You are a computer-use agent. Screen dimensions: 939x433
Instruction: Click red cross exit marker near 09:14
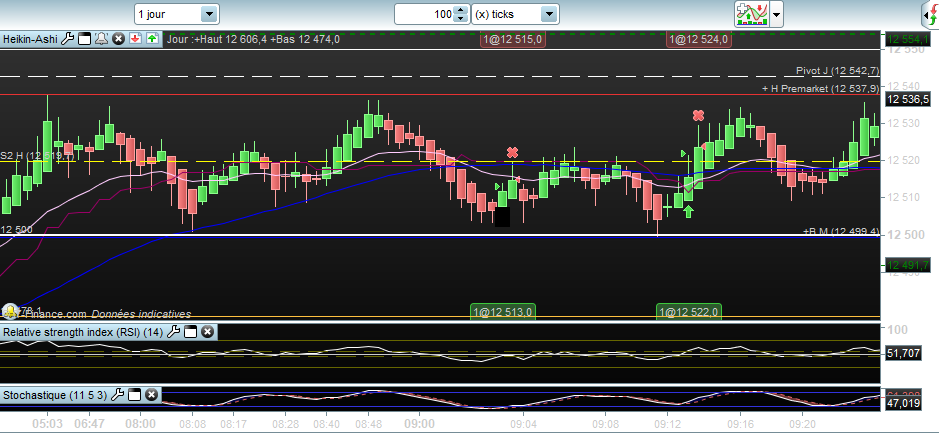coord(698,116)
